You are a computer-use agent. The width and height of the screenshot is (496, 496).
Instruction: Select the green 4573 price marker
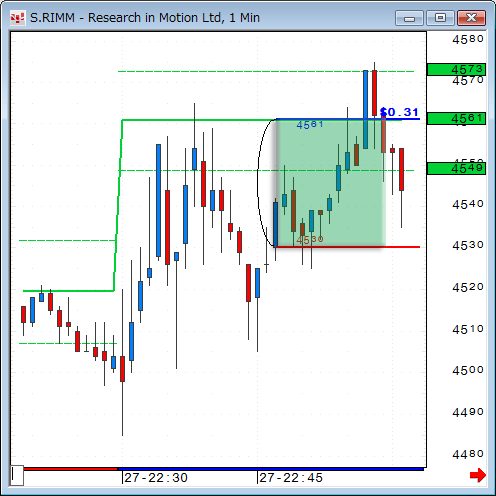pyautogui.click(x=456, y=70)
